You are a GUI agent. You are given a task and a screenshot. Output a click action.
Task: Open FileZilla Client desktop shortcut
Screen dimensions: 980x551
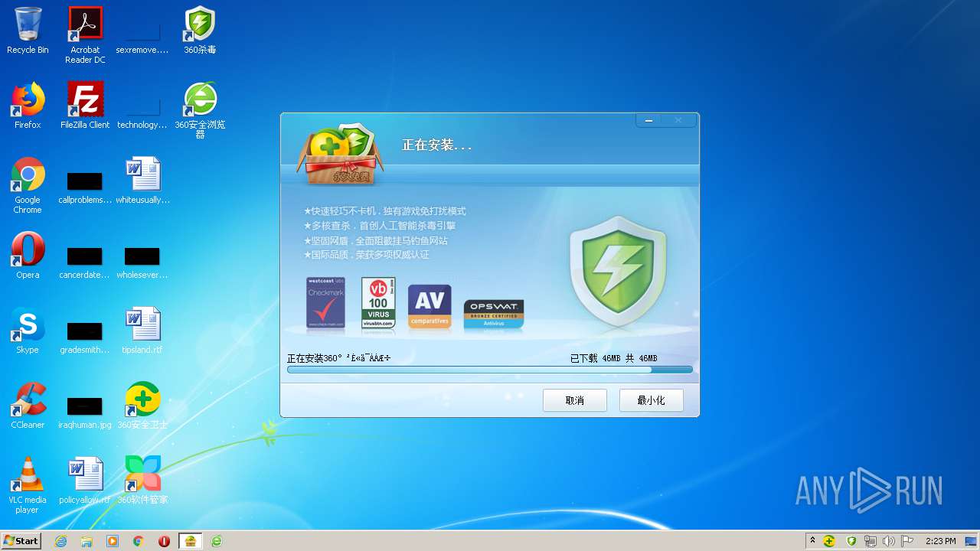click(x=85, y=106)
